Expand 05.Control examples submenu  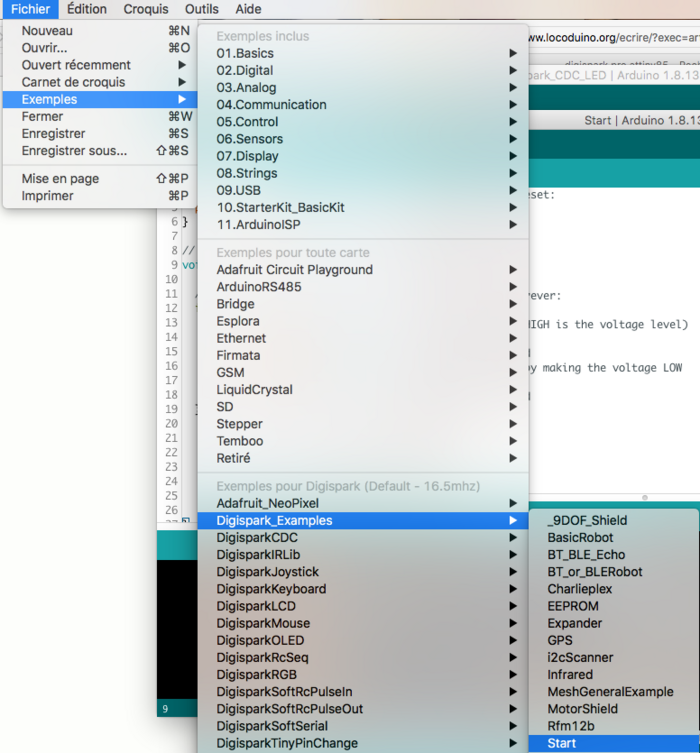point(363,122)
